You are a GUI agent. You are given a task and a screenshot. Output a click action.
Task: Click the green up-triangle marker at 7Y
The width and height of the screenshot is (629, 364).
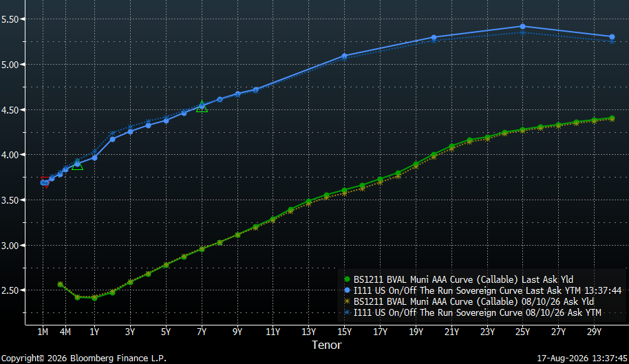point(202,107)
